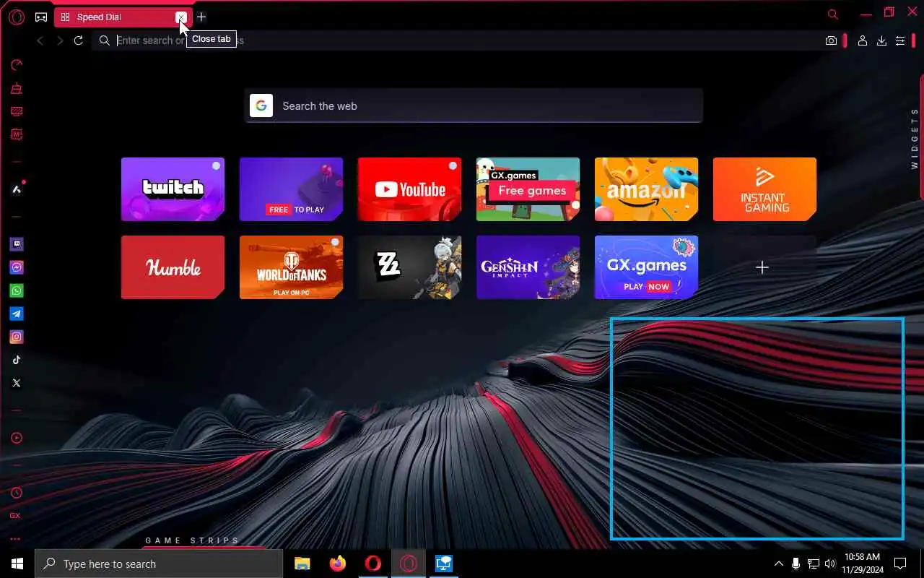Open WhatsApp in the sidebar
Screen dimensions: 924x578
(17, 290)
